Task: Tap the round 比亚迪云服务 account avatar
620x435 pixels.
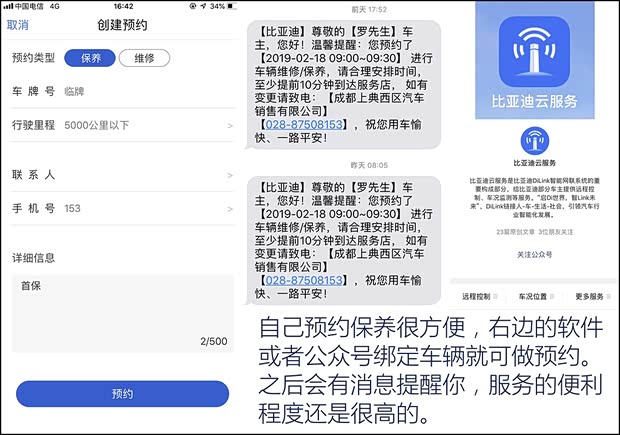Action: point(535,141)
